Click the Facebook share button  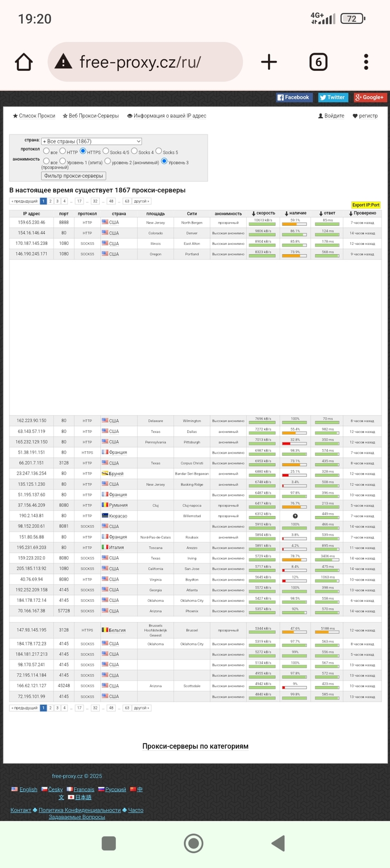[294, 98]
